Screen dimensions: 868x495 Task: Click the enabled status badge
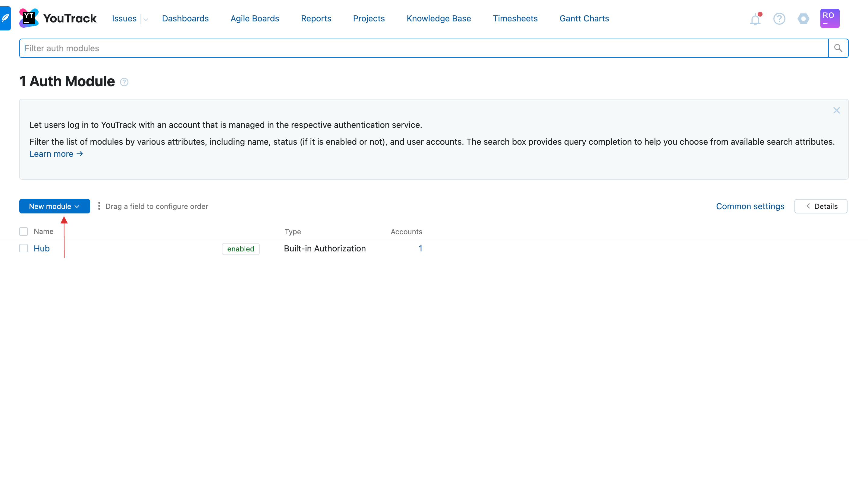tap(241, 249)
